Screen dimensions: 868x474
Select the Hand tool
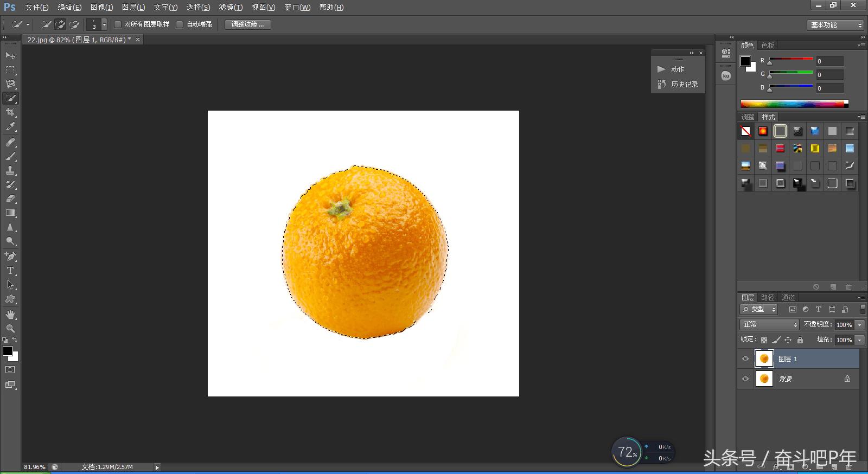10,315
